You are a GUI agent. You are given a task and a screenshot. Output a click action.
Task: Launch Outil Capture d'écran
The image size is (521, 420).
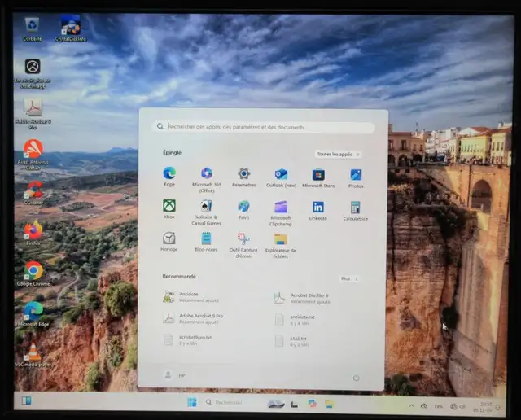click(x=243, y=246)
